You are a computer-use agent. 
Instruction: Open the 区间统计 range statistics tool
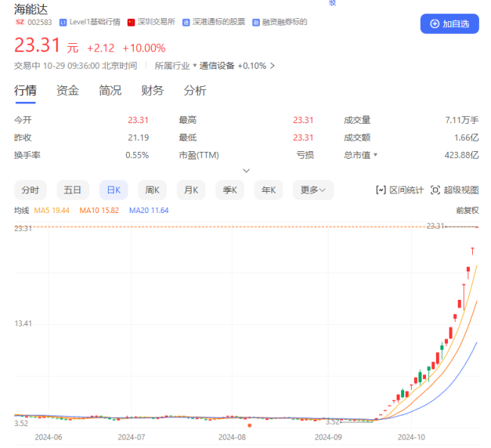tap(400, 190)
